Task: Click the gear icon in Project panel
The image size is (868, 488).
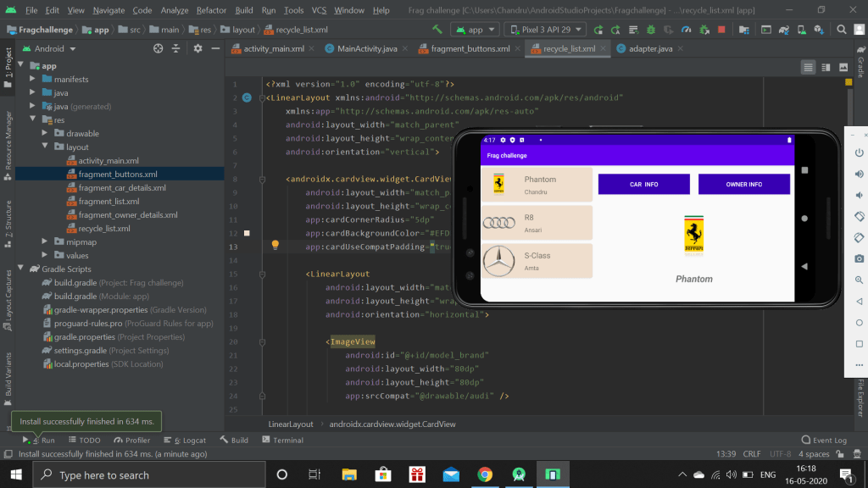Action: point(198,48)
